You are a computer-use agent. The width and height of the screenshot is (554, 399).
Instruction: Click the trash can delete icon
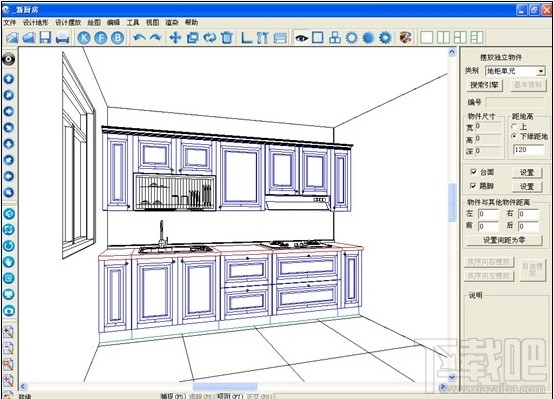coord(227,37)
